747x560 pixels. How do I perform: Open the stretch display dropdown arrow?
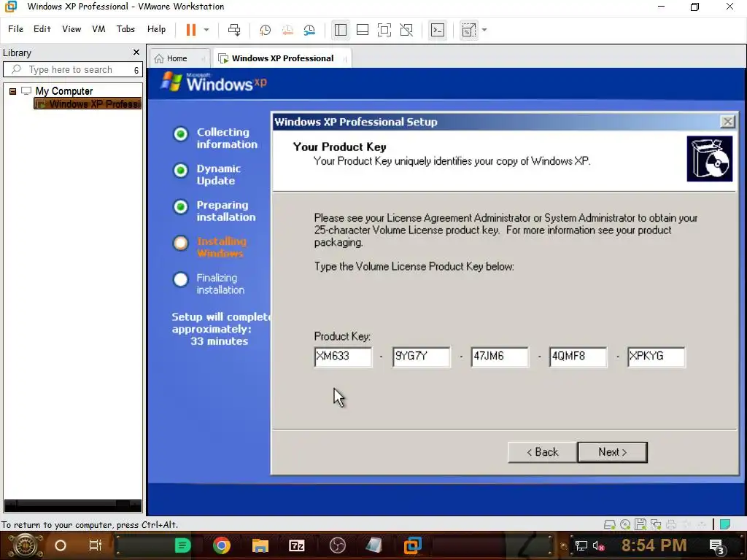coord(484,30)
